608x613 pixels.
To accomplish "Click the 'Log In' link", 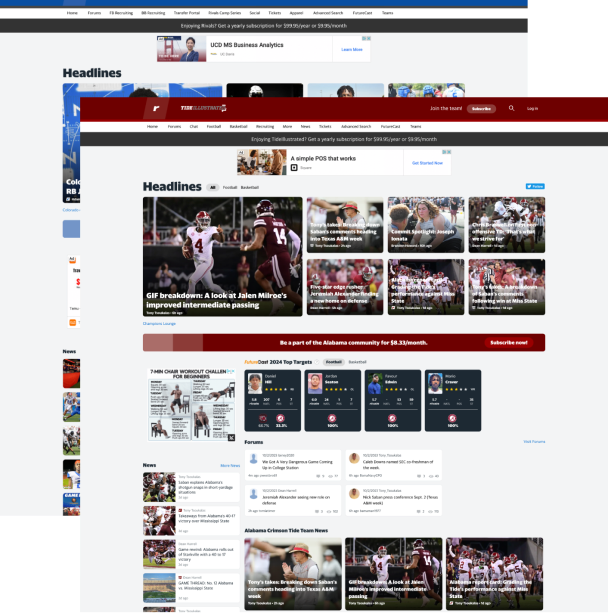I will [532, 108].
